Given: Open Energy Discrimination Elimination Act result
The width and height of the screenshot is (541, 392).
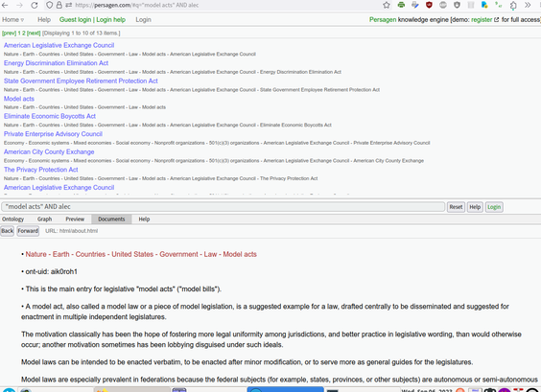Looking at the screenshot, I should click(x=56, y=63).
